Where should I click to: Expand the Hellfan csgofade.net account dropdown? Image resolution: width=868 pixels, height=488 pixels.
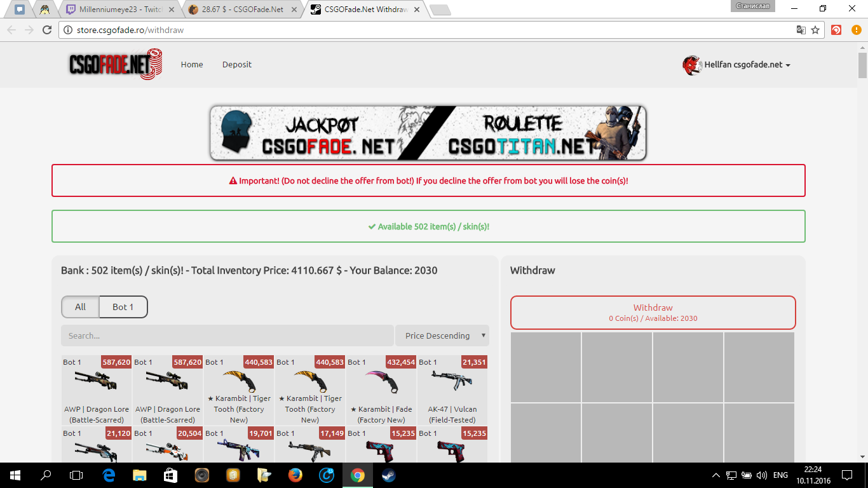[x=747, y=65]
